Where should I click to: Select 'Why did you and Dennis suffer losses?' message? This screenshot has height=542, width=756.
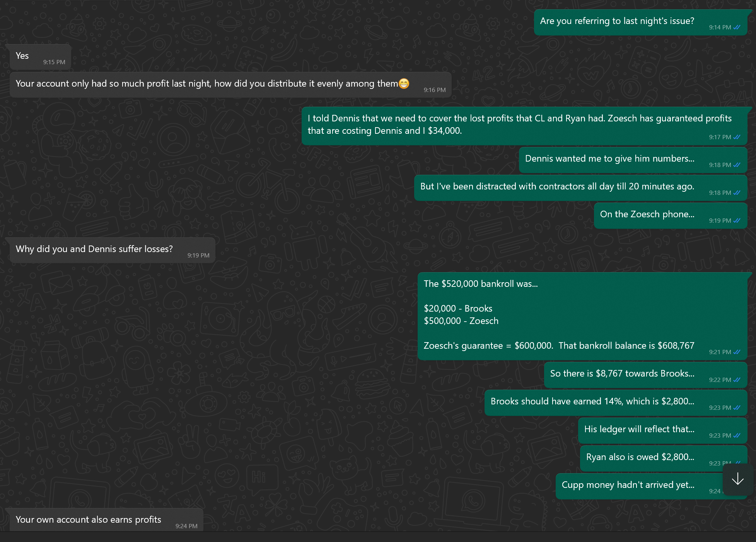113,251
